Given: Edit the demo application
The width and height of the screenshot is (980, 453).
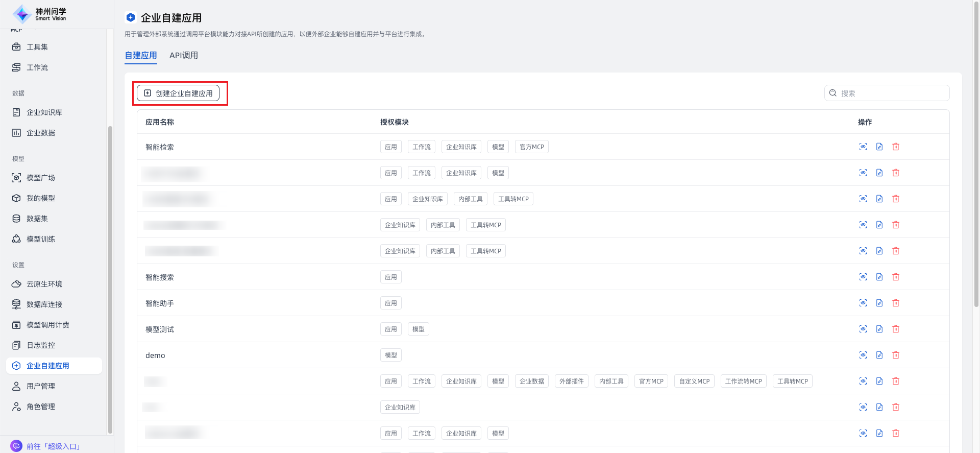Looking at the screenshot, I should (879, 355).
